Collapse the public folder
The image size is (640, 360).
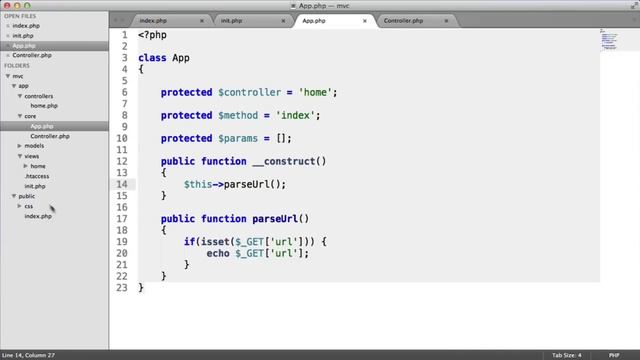click(14, 196)
